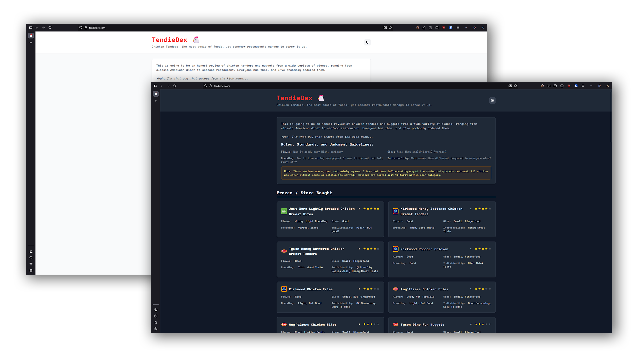Select the TendieDex tab in the sidebar
This screenshot has height=362, width=644.
156,94
